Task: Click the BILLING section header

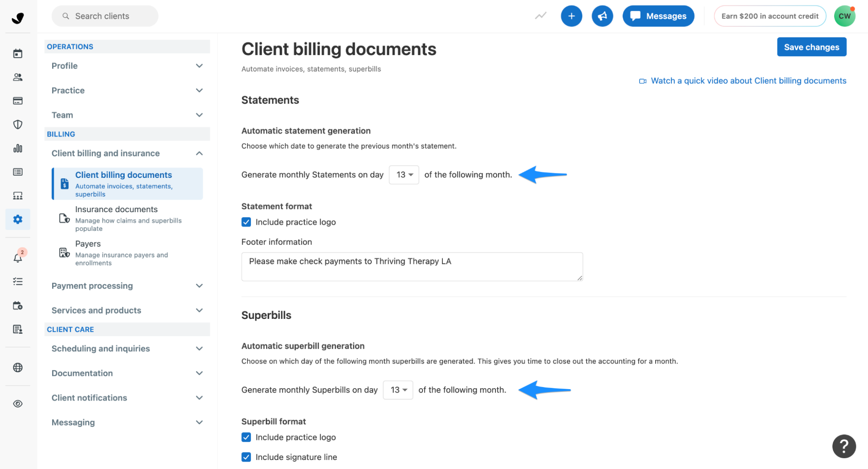Action: 127,134
